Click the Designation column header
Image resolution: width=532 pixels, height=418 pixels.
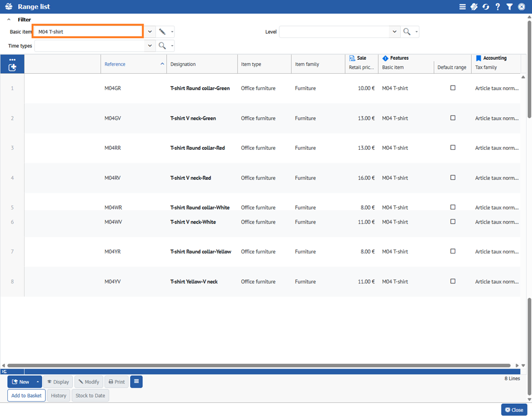point(183,64)
